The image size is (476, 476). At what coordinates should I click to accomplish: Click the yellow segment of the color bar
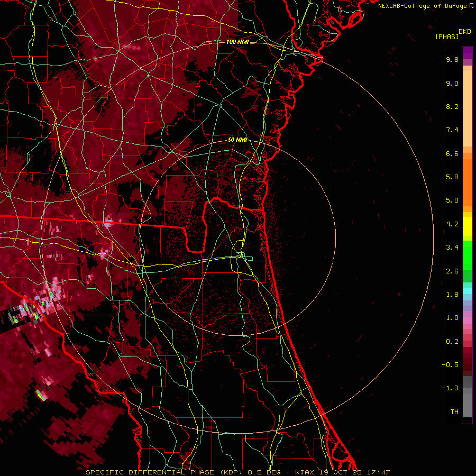[x=467, y=226]
